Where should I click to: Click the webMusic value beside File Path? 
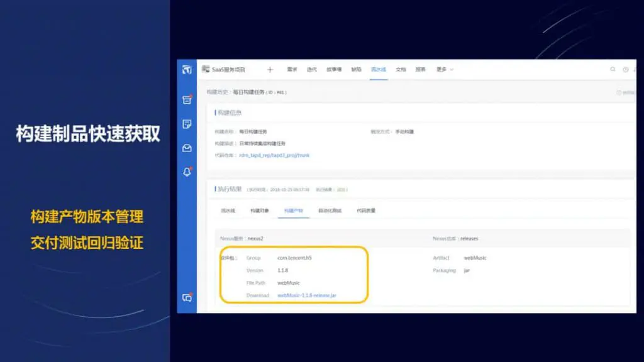coord(288,283)
